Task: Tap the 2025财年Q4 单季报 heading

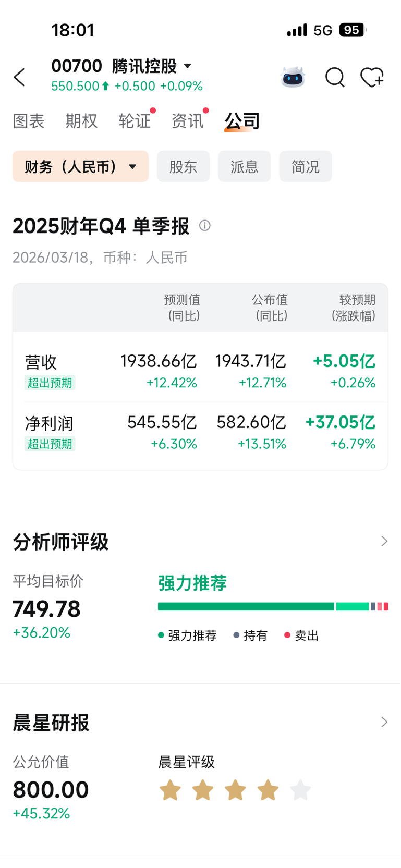Action: pyautogui.click(x=101, y=226)
